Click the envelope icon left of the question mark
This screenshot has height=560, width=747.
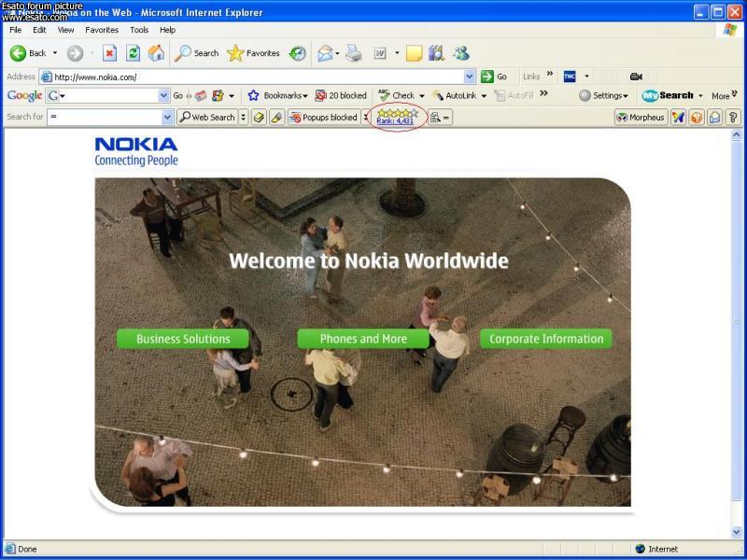[x=714, y=118]
